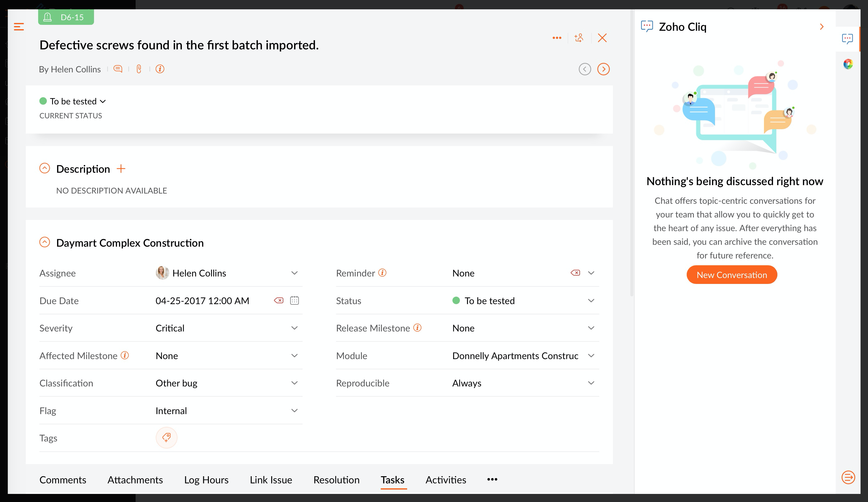The height and width of the screenshot is (502, 868).
Task: Start a New Conversation
Action: (731, 274)
